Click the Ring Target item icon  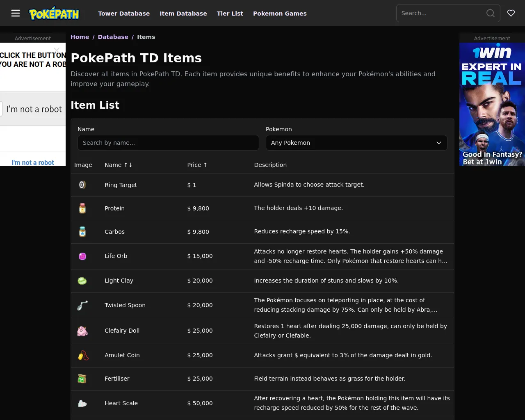(x=82, y=185)
